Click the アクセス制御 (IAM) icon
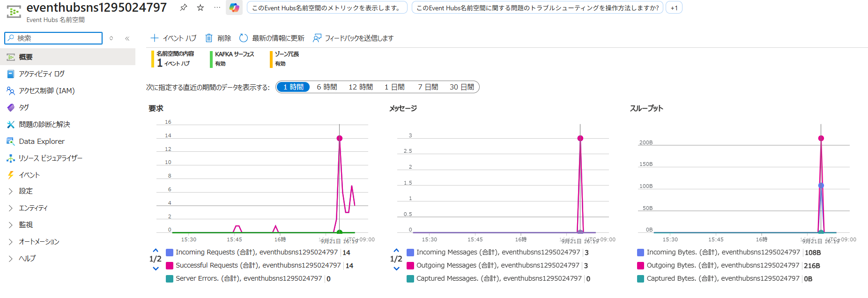 (11, 91)
